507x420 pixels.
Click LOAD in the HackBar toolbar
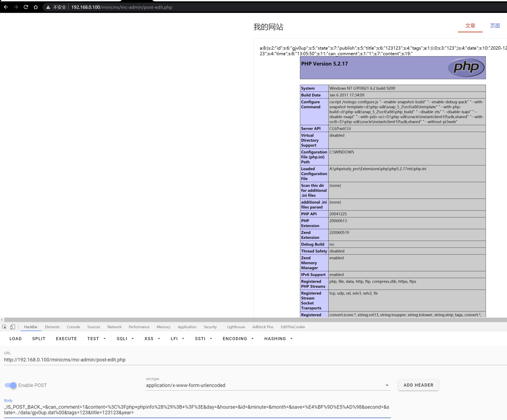pos(15,339)
